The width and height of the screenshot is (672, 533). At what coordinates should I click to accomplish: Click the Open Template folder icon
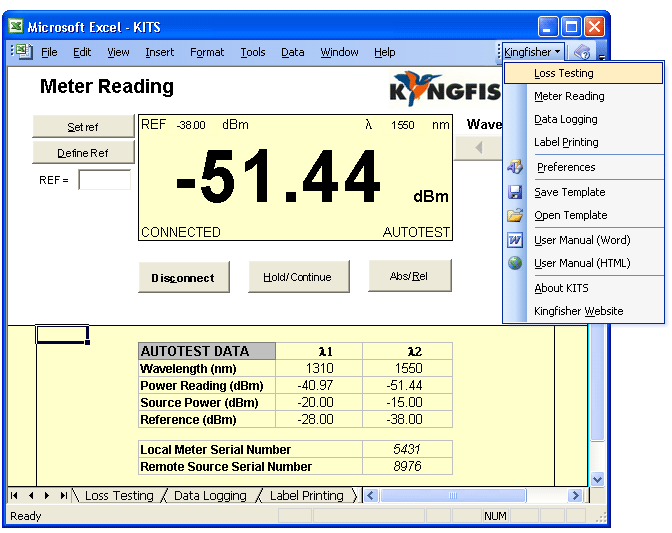click(515, 215)
